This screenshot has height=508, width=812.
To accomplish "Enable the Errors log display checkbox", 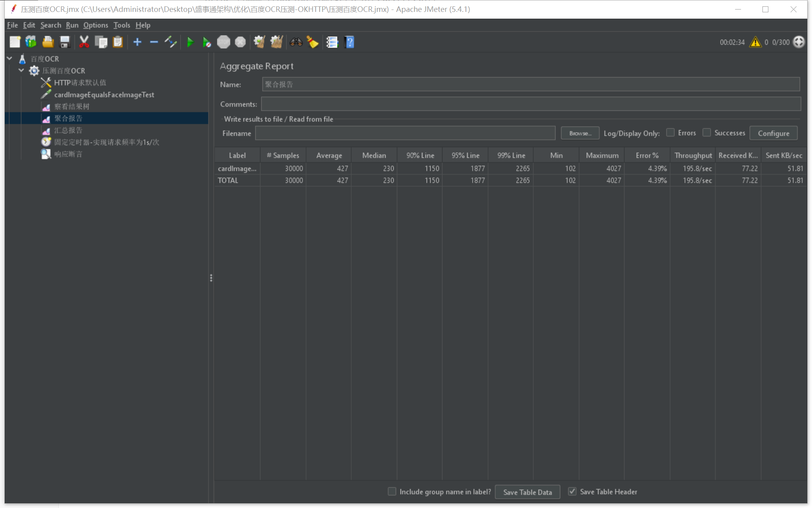I will pyautogui.click(x=670, y=133).
